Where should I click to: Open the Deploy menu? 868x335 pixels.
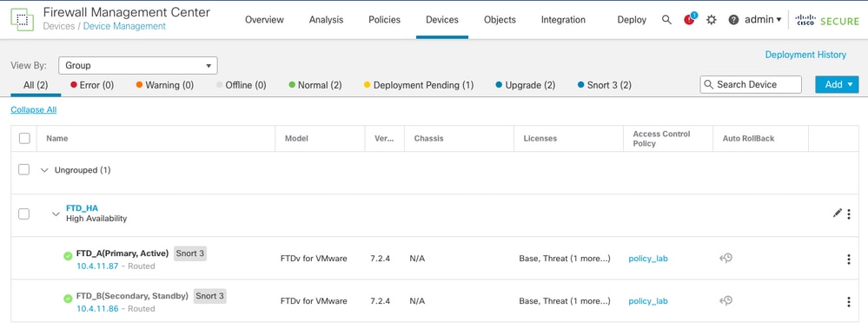pyautogui.click(x=632, y=19)
